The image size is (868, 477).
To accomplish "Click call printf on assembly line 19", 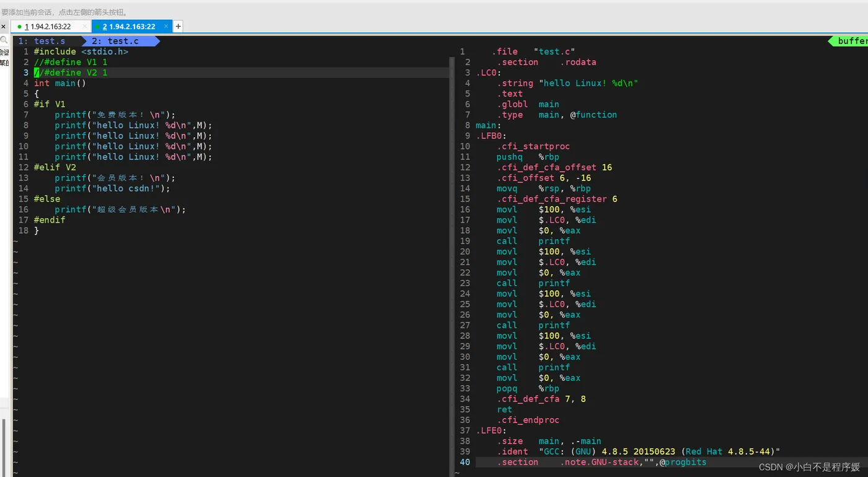I will point(533,241).
